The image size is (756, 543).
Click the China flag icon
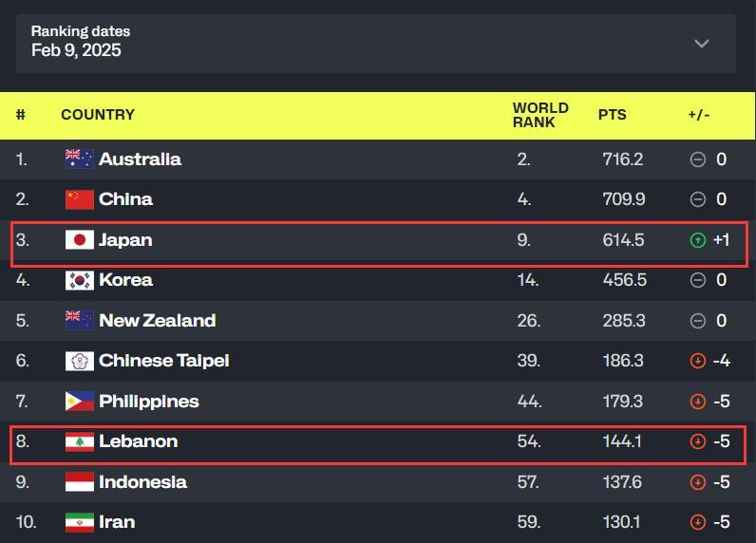click(79, 199)
